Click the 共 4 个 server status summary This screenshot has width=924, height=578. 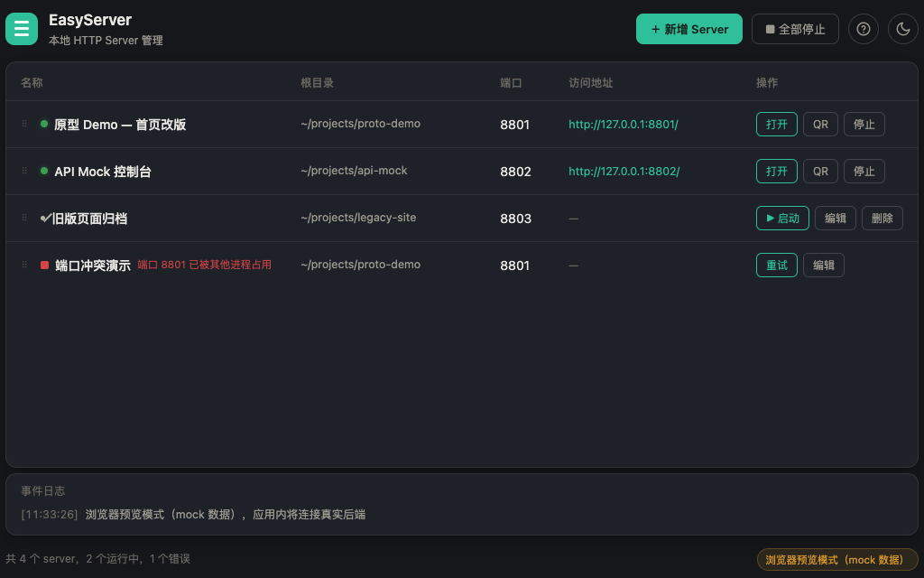click(x=97, y=558)
